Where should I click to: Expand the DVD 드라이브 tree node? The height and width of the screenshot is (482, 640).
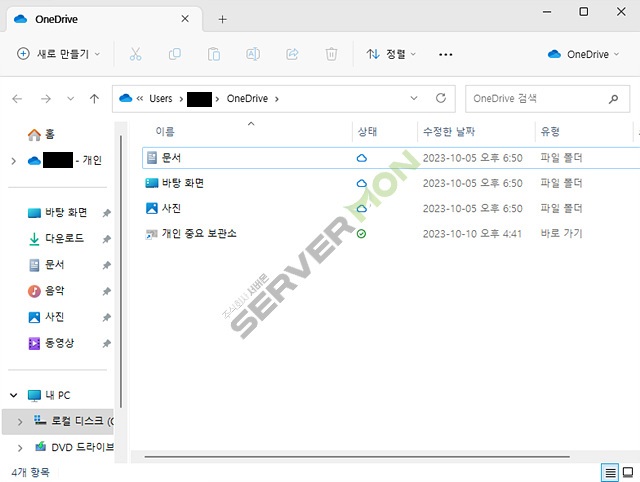pos(20,448)
